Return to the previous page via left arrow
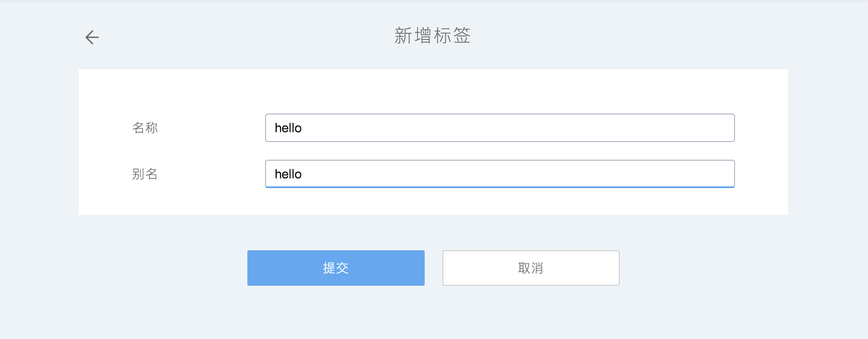The width and height of the screenshot is (868, 339). pos(92,37)
